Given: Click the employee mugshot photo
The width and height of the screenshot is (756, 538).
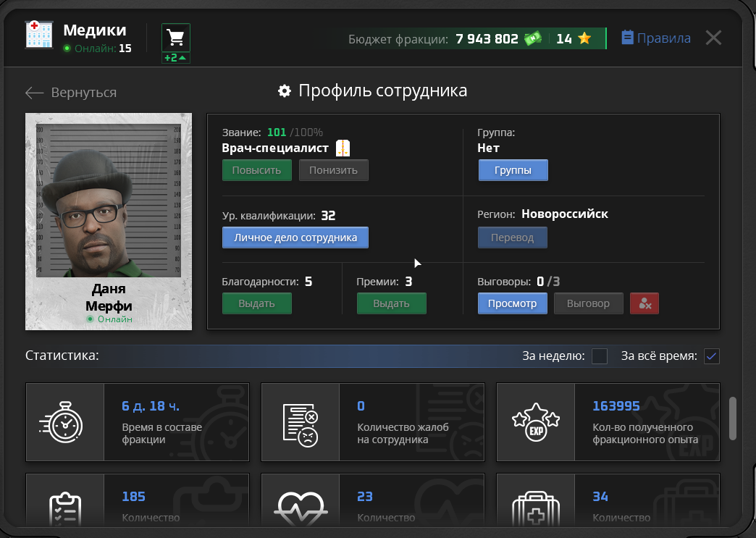Looking at the screenshot, I should click(x=109, y=199).
